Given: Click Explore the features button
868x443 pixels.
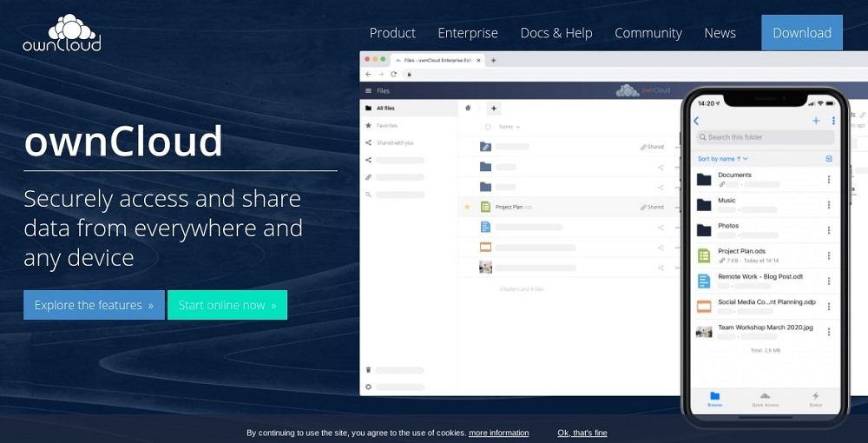Looking at the screenshot, I should 94,305.
